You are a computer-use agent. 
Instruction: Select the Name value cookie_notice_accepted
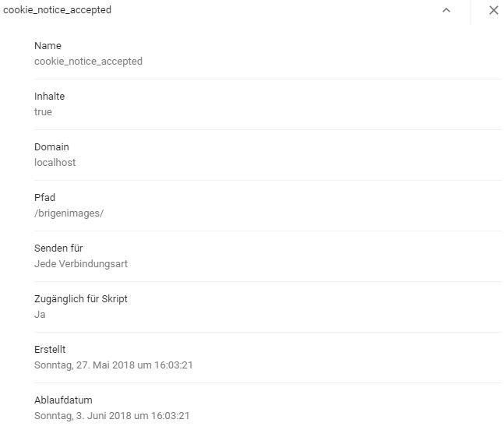click(x=88, y=61)
